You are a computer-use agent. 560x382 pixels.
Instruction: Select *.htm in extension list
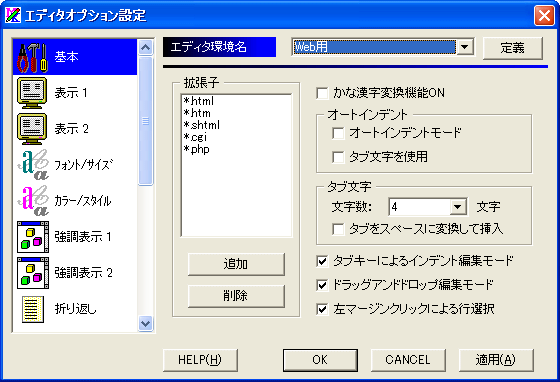197,113
